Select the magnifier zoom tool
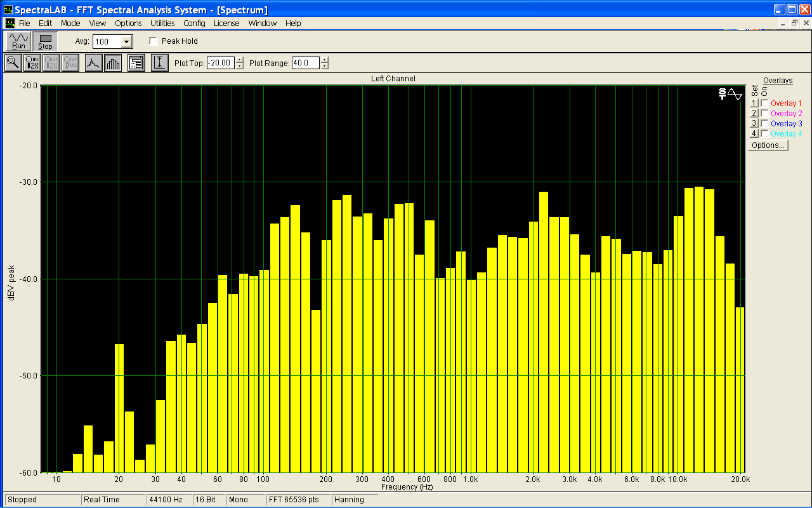 [x=13, y=63]
